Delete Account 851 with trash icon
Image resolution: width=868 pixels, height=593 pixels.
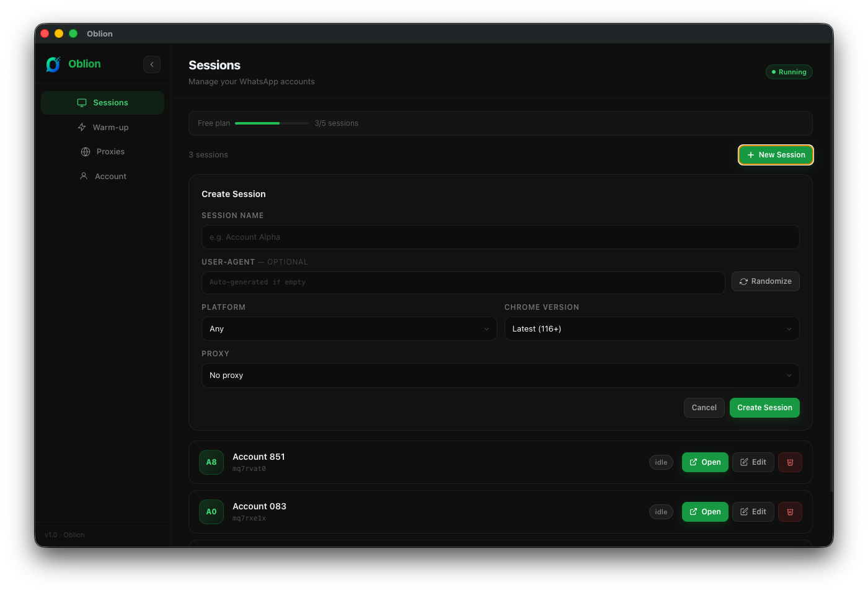click(x=790, y=462)
